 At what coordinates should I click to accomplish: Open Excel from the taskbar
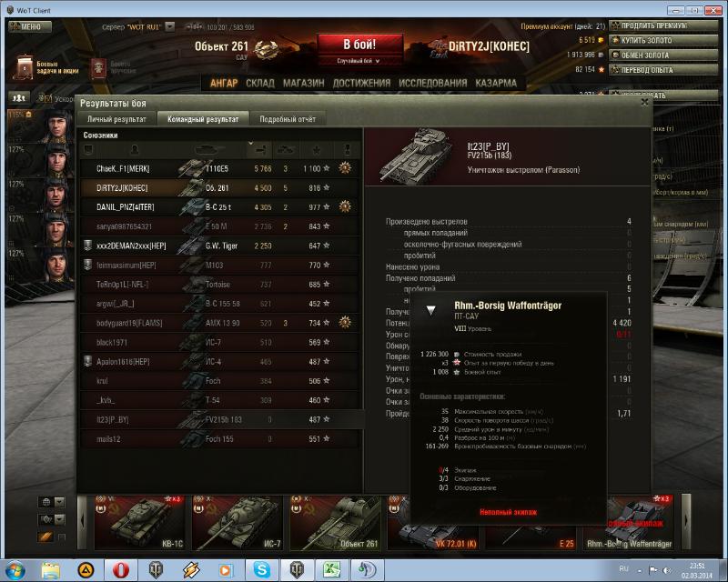(x=332, y=569)
